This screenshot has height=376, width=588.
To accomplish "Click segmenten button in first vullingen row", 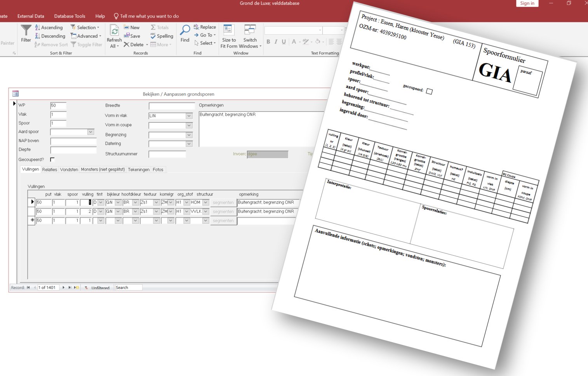I will pyautogui.click(x=223, y=202).
